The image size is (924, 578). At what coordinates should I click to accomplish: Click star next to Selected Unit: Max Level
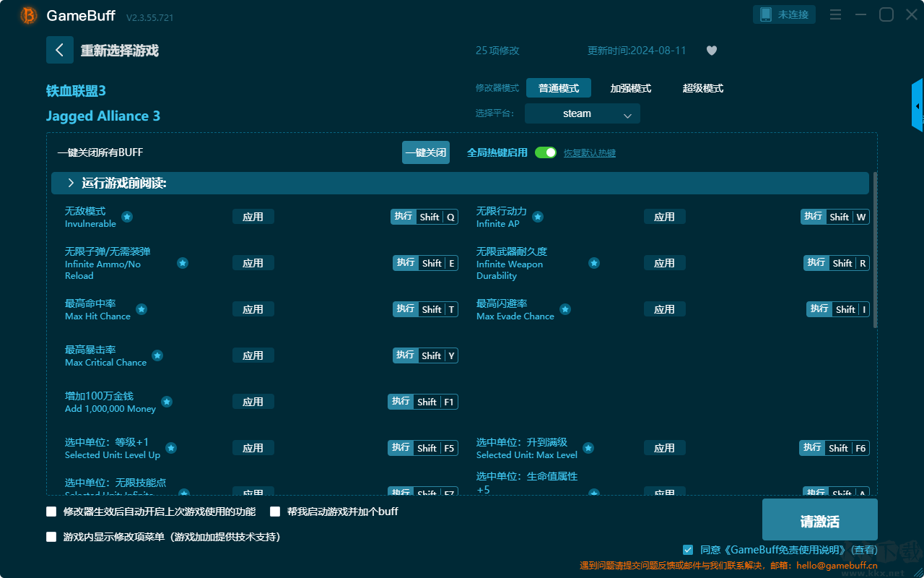tap(588, 448)
